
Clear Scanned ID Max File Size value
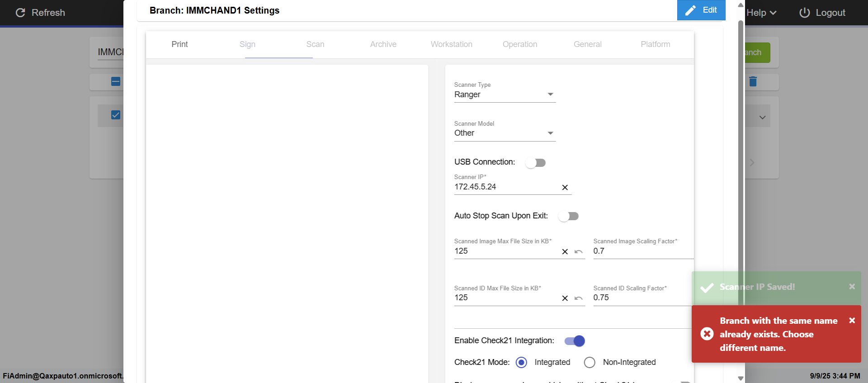[x=565, y=298]
